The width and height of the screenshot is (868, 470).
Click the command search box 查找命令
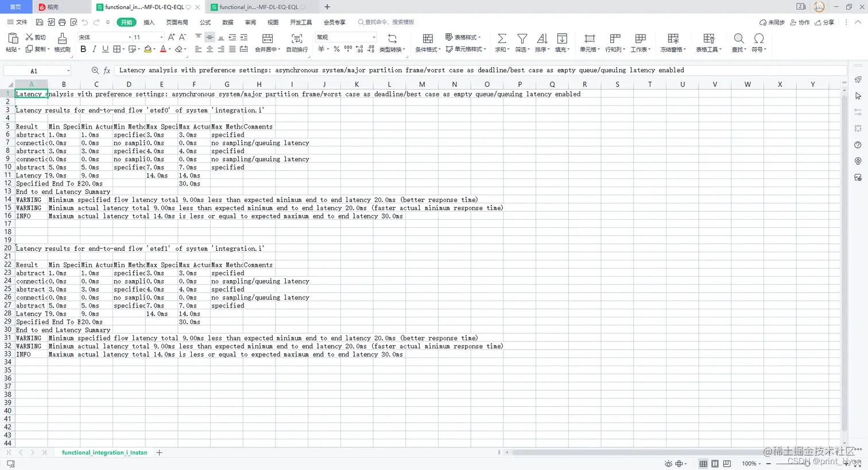click(386, 22)
